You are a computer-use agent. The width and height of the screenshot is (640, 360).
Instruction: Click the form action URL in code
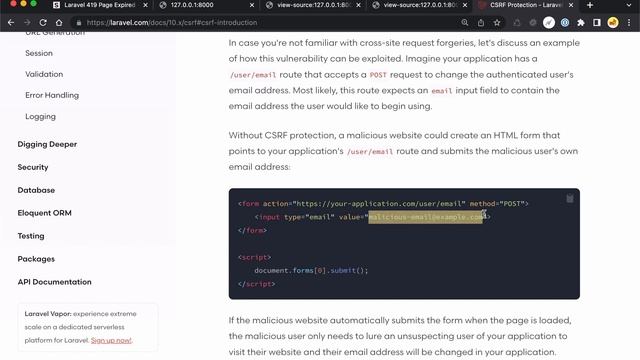click(380, 204)
